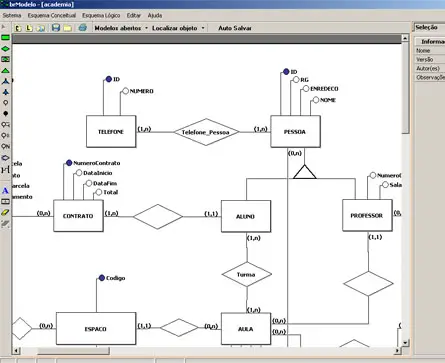Select the green diamond Relationship tool
This screenshot has height=363, width=445.
click(6, 49)
